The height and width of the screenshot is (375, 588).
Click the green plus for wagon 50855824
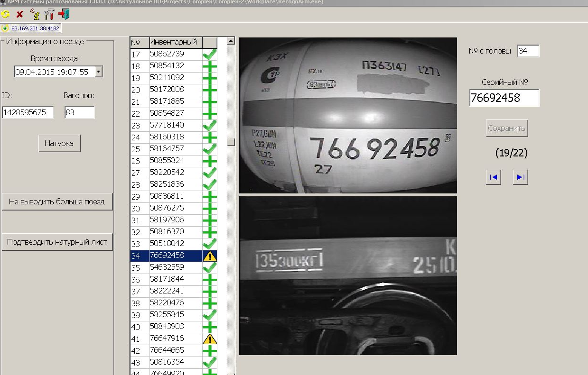pyautogui.click(x=209, y=161)
